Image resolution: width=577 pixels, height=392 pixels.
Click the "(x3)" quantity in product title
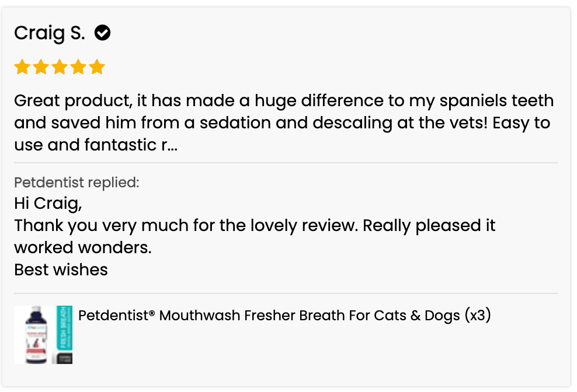[477, 316]
